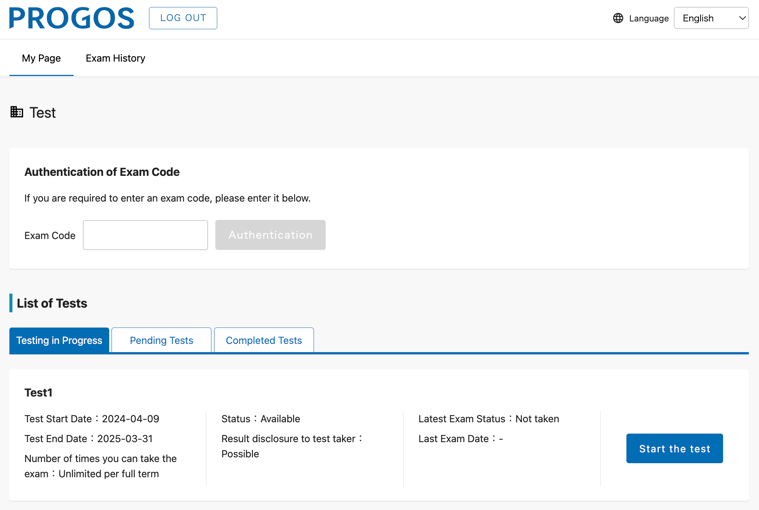
Task: Click the Authentication button
Action: coord(270,235)
